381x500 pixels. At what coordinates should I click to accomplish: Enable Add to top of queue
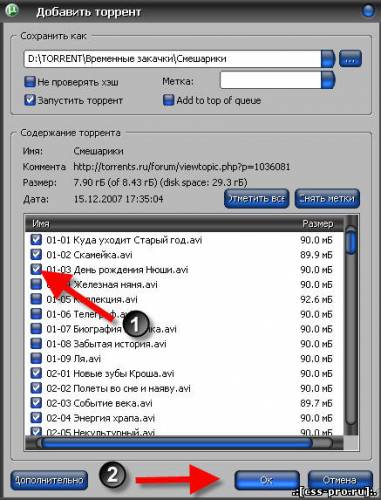click(168, 100)
